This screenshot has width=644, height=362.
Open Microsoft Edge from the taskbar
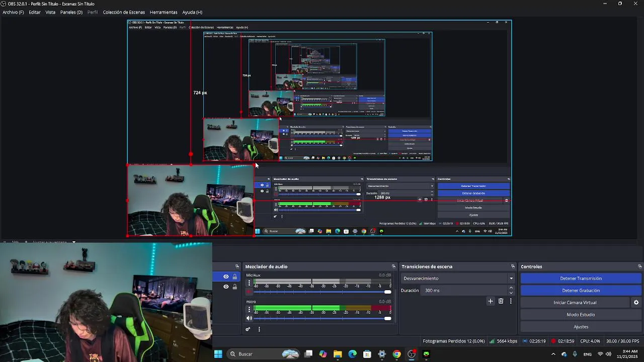point(352,354)
